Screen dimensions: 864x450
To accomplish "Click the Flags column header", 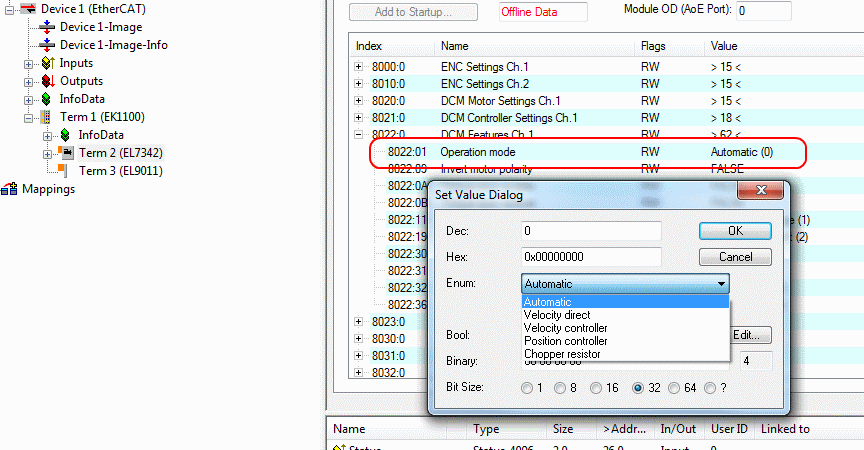I will click(x=669, y=46).
